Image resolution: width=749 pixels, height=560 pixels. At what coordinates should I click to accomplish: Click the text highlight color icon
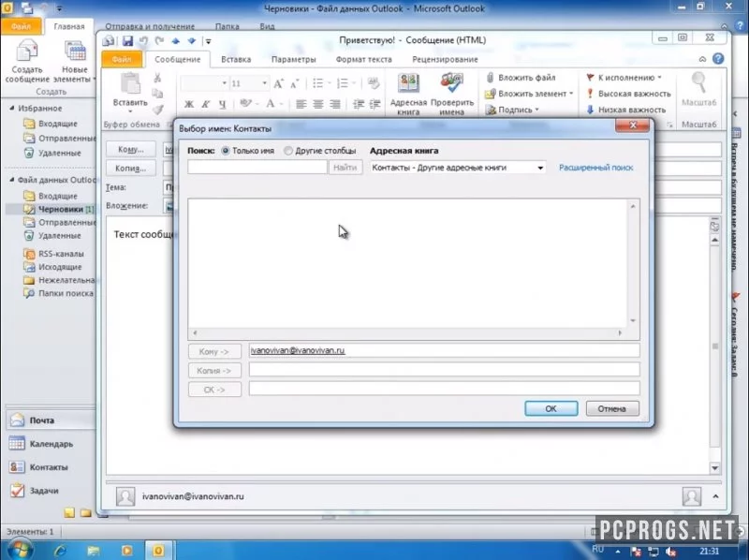coord(245,104)
